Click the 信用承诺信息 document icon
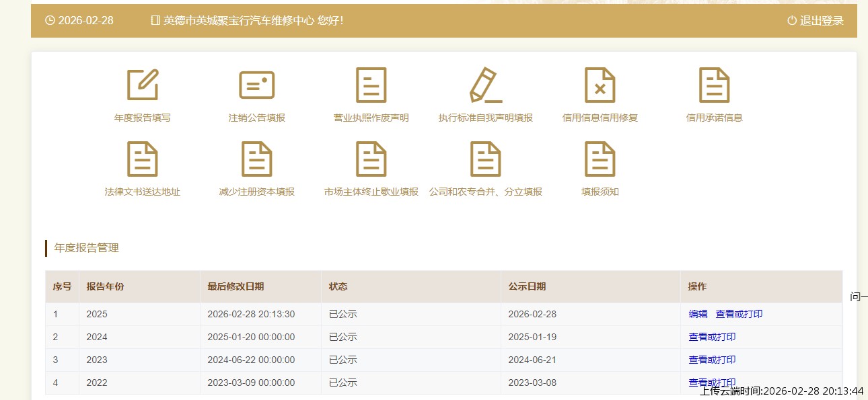Image resolution: width=868 pixels, height=400 pixels. (714, 85)
